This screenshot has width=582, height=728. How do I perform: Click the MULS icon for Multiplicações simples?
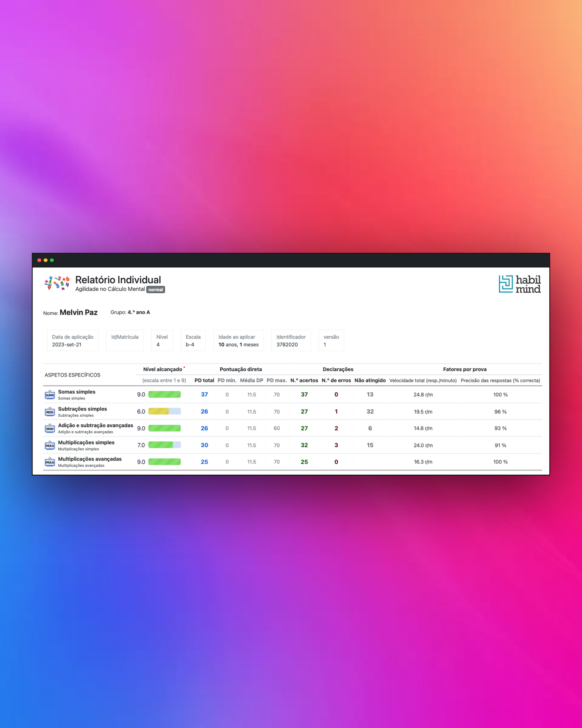point(50,445)
